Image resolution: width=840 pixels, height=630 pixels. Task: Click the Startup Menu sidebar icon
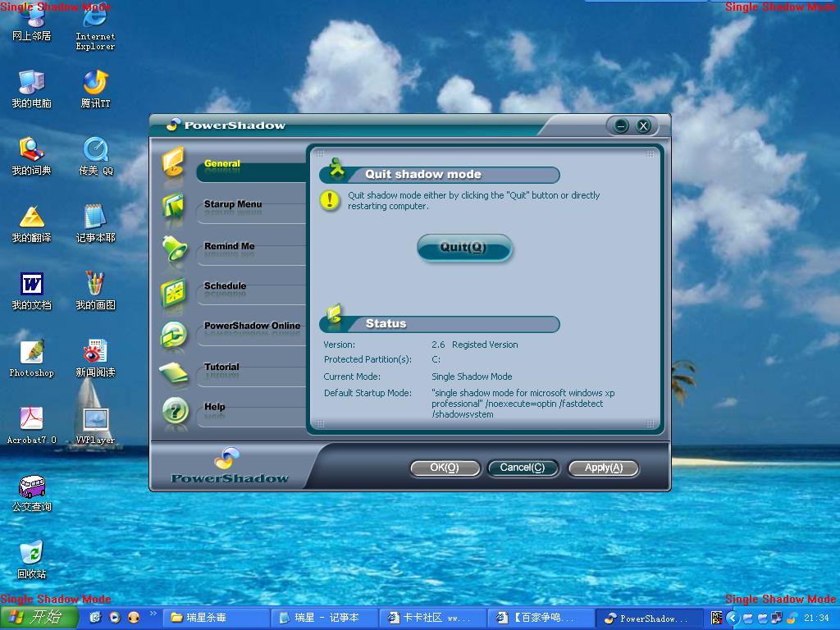click(174, 206)
